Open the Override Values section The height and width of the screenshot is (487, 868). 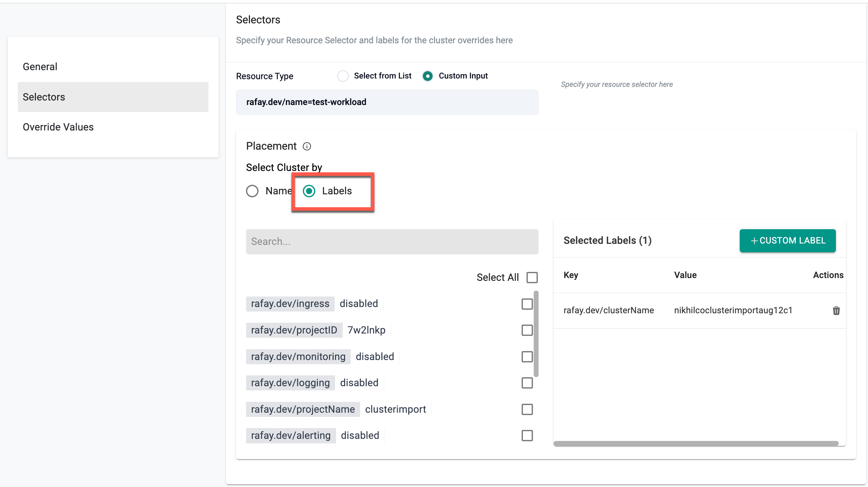[58, 127]
